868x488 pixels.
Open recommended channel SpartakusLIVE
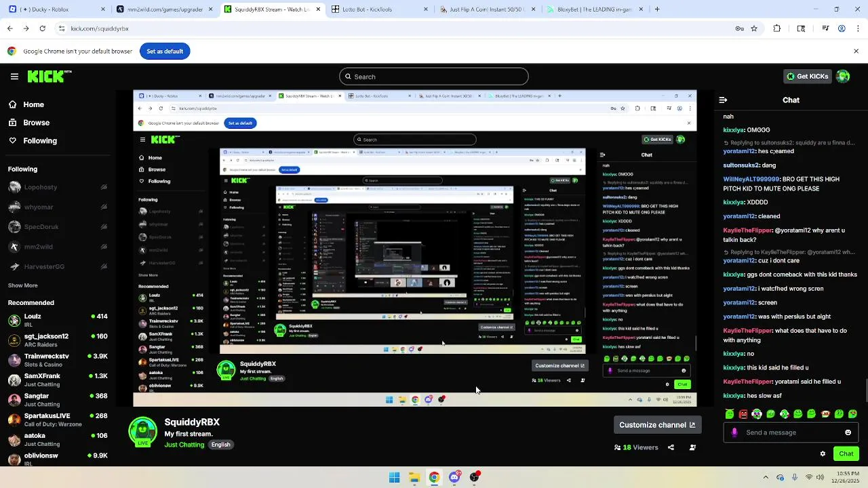tap(58, 420)
